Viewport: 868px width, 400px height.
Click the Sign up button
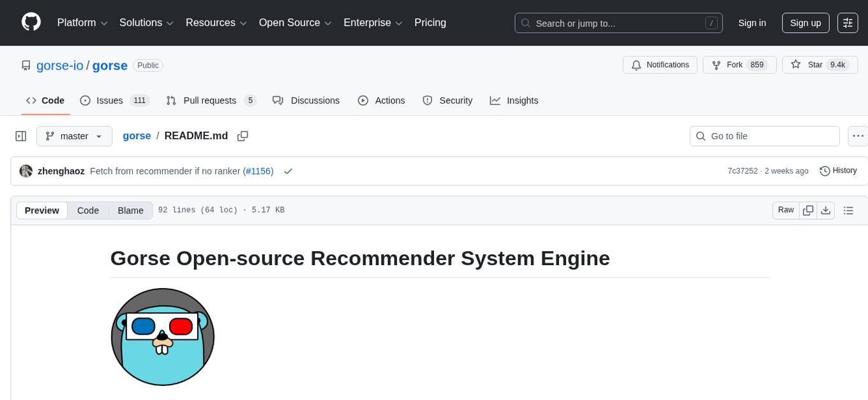805,23
